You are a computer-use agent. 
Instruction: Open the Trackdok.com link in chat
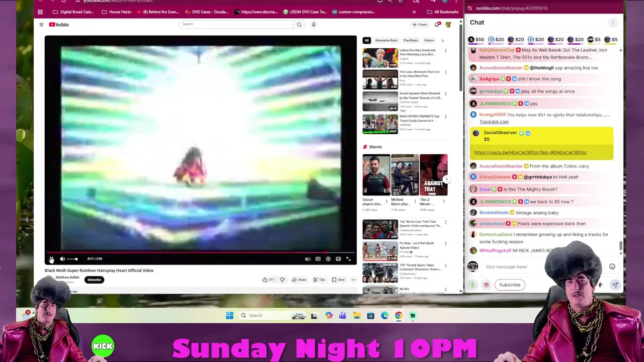[x=494, y=122]
